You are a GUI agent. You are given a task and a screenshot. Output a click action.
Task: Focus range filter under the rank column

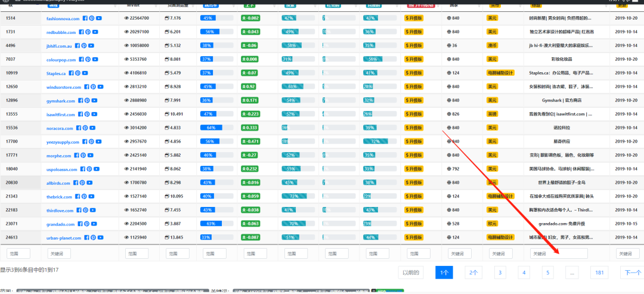(x=18, y=254)
